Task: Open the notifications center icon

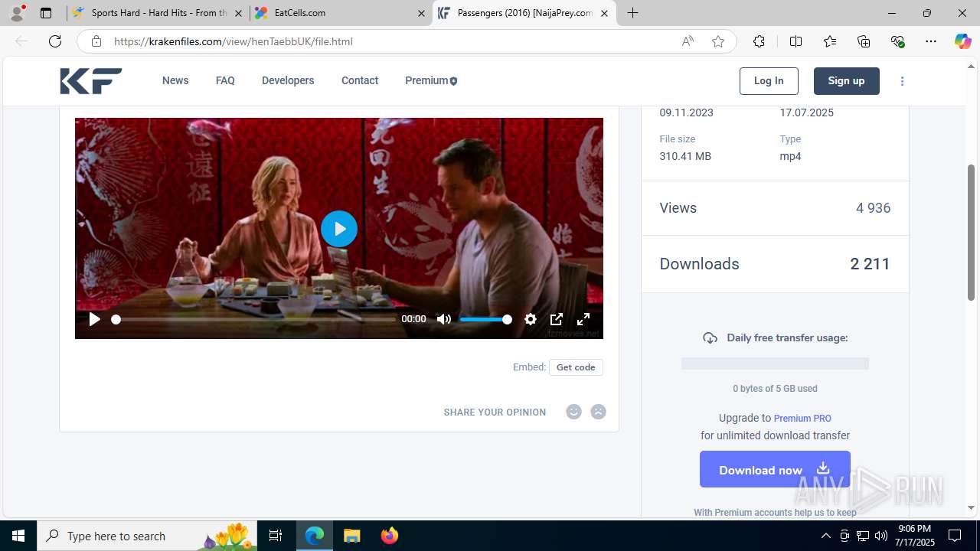Action: pyautogui.click(x=955, y=536)
